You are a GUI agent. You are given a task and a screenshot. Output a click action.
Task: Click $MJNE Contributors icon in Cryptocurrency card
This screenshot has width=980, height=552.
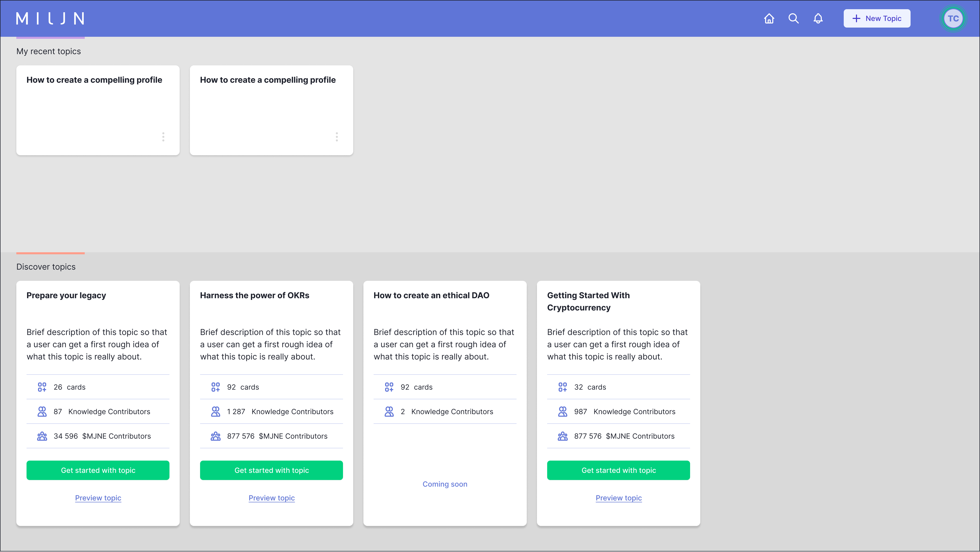pyautogui.click(x=562, y=436)
